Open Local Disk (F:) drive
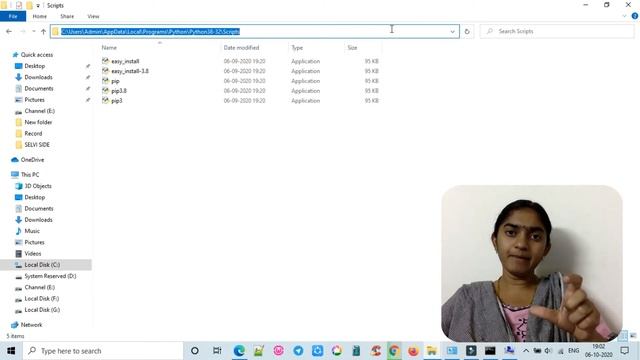640x360 pixels. coord(42,299)
